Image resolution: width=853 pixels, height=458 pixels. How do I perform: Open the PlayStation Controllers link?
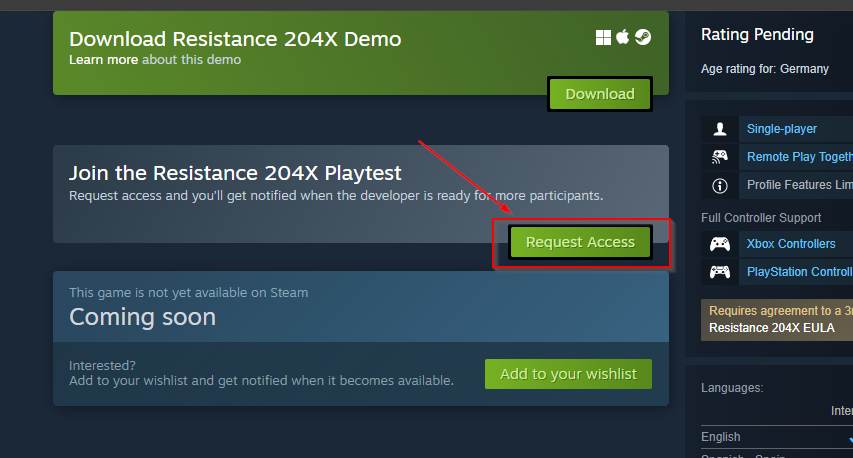tap(800, 271)
